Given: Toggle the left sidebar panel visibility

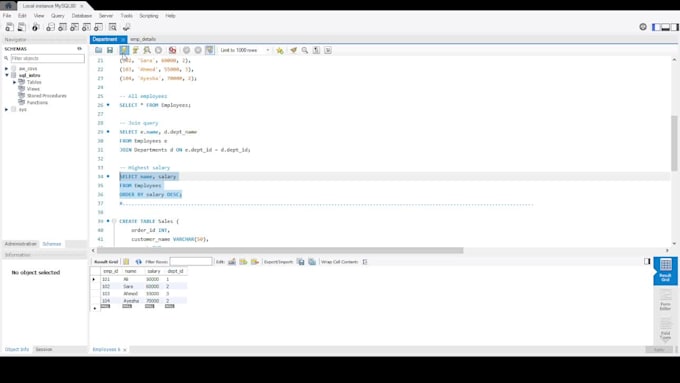Looking at the screenshot, I should tap(656, 27).
